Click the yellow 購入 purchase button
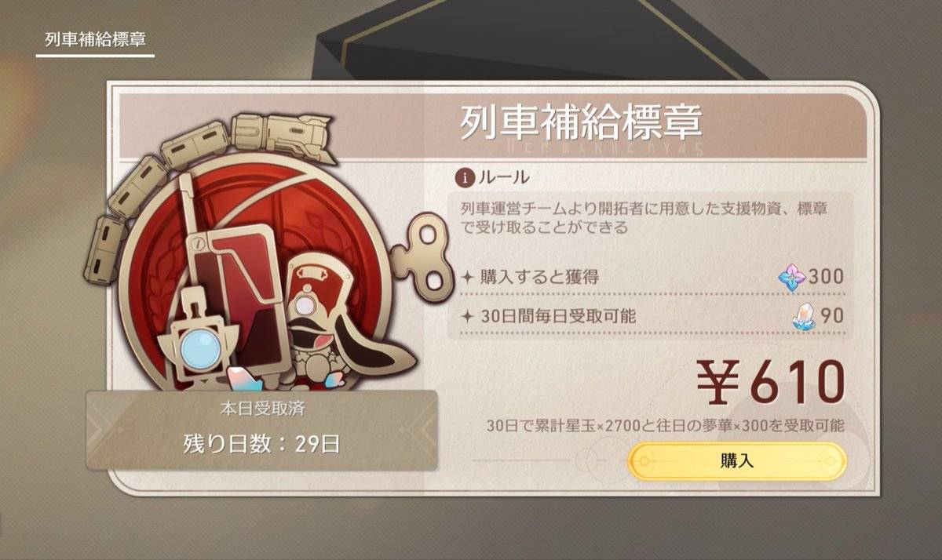 (737, 460)
